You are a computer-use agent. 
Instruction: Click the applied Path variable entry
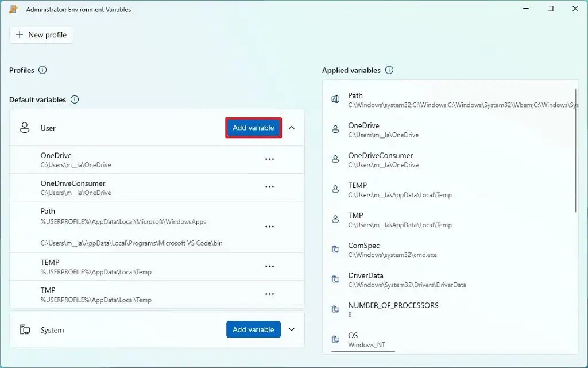[x=450, y=100]
